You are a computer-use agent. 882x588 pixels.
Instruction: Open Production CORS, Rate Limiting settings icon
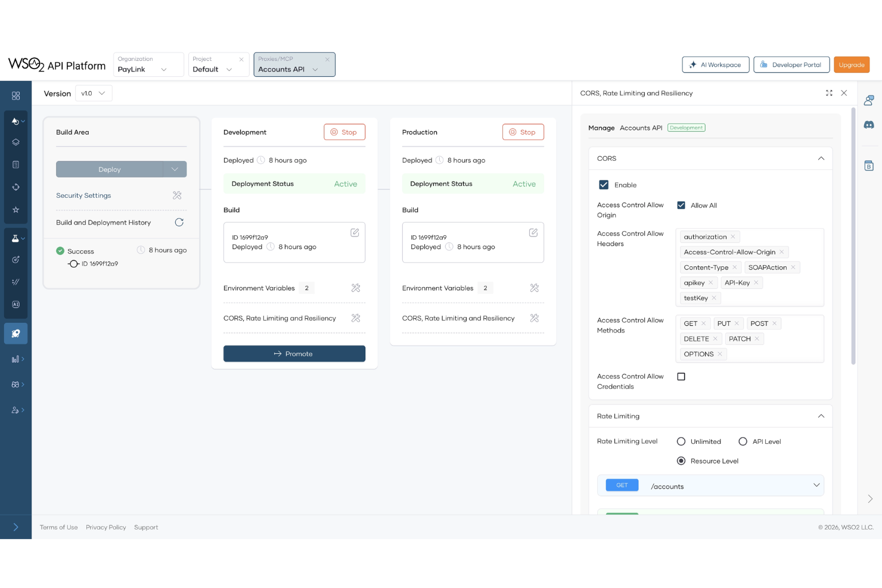point(535,318)
